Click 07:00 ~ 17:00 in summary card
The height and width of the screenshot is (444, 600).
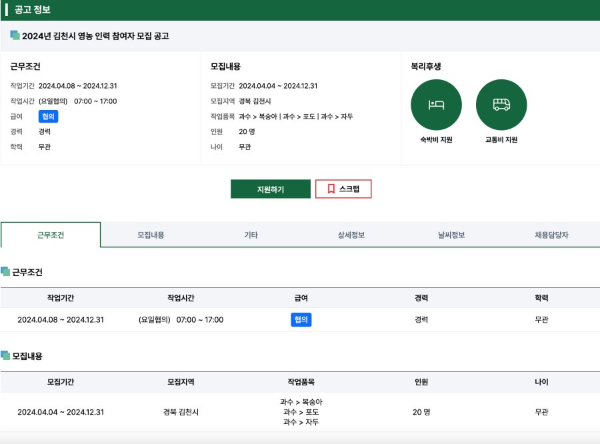click(95, 101)
